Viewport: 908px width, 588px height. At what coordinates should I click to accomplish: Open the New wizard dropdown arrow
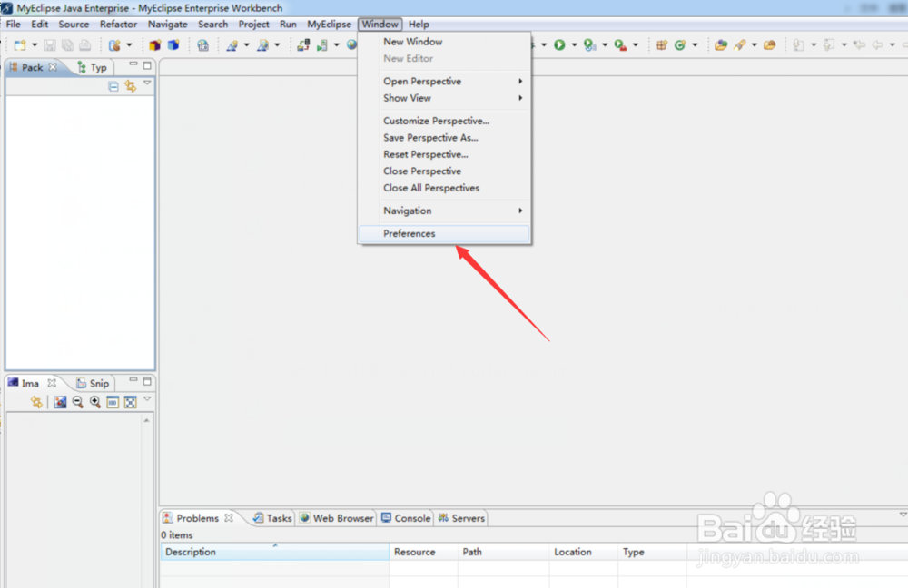(35, 45)
